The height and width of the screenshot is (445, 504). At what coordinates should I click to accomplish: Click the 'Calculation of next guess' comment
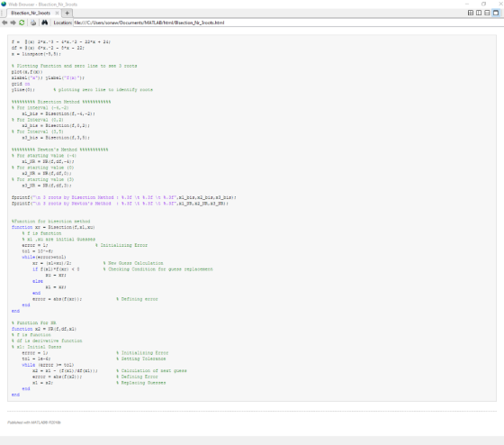[x=152, y=370]
